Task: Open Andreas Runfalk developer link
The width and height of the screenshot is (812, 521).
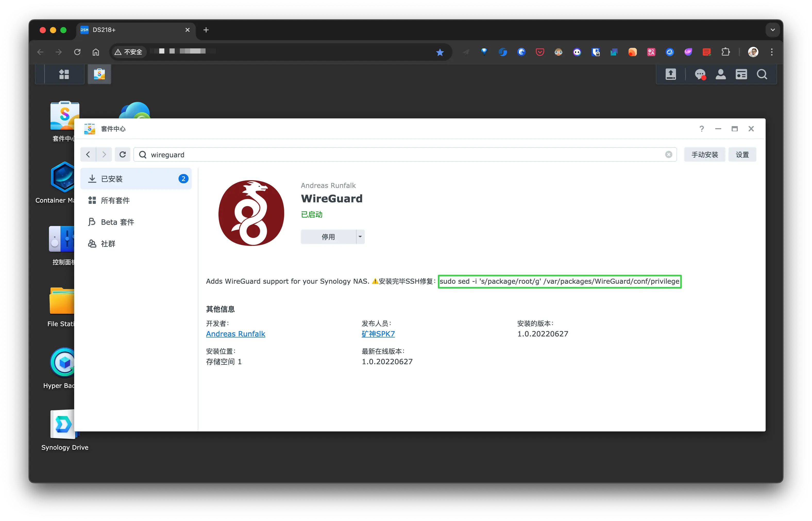Action: coord(235,334)
